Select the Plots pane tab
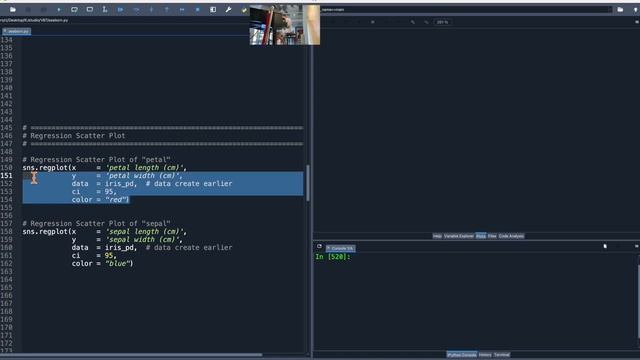 tap(480, 236)
